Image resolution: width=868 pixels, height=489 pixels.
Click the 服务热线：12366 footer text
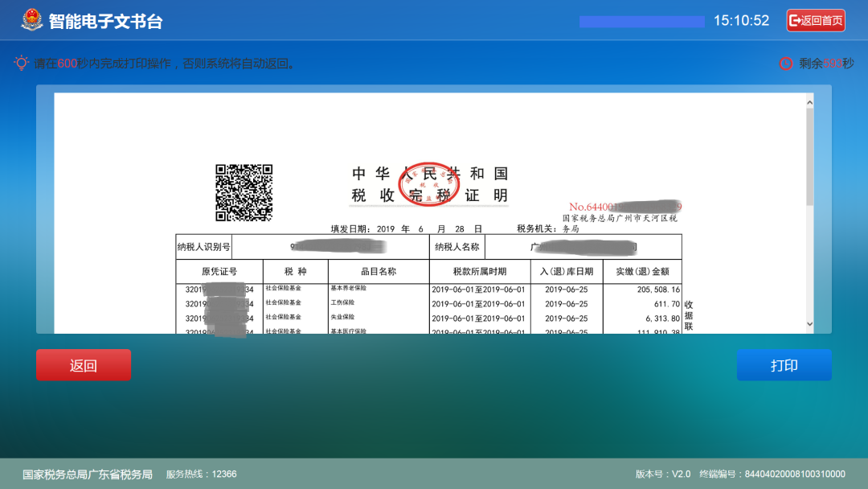pyautogui.click(x=202, y=474)
